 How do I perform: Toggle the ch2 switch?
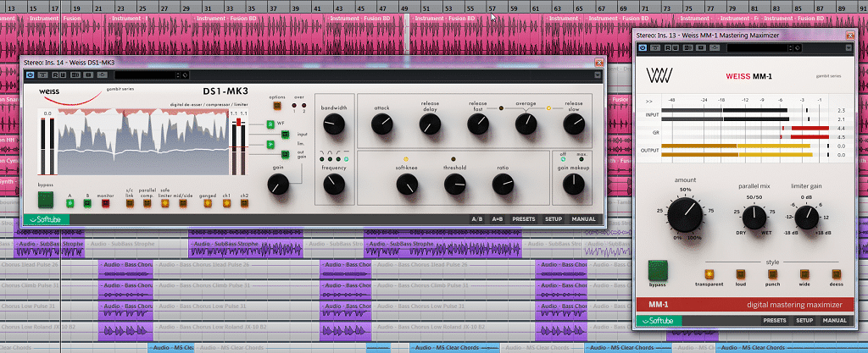point(244,203)
